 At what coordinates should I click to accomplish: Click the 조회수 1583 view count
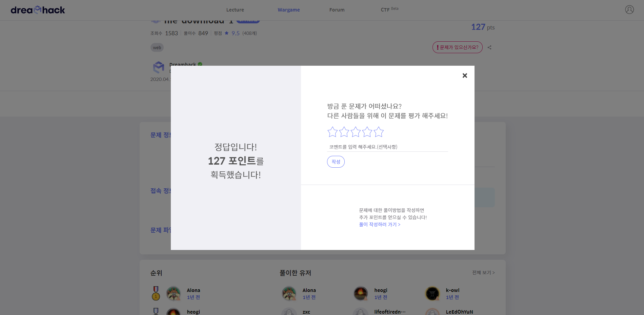tap(164, 33)
